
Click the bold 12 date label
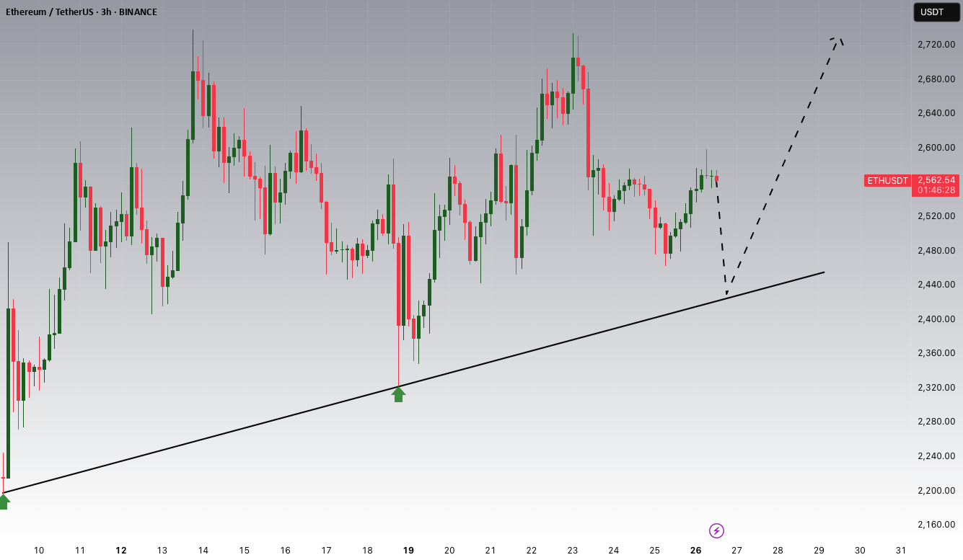(120, 550)
